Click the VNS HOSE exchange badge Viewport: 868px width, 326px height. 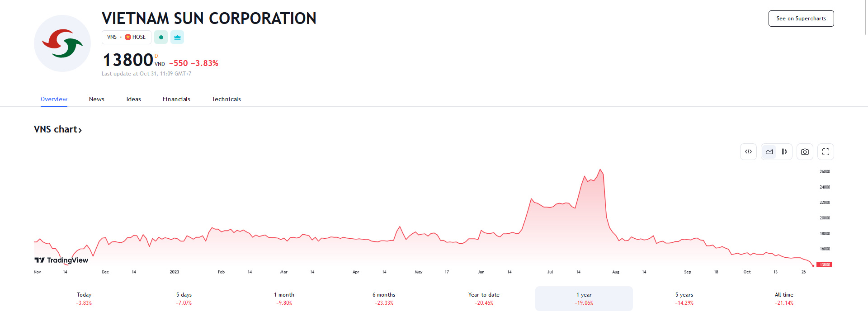pyautogui.click(x=127, y=37)
